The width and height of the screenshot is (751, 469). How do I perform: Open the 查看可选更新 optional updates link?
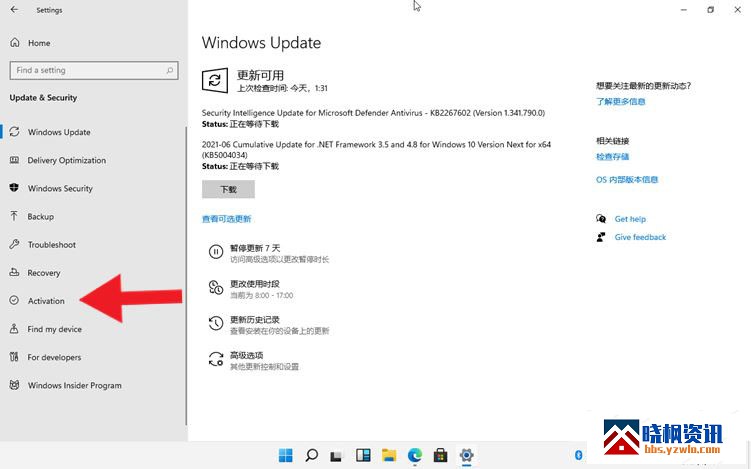(227, 219)
